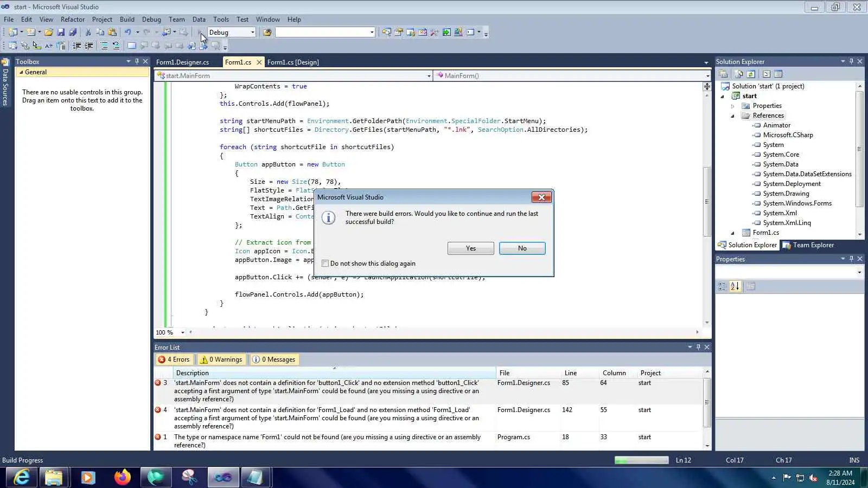Sort Error List by File column
The width and height of the screenshot is (868, 488).
click(528, 373)
